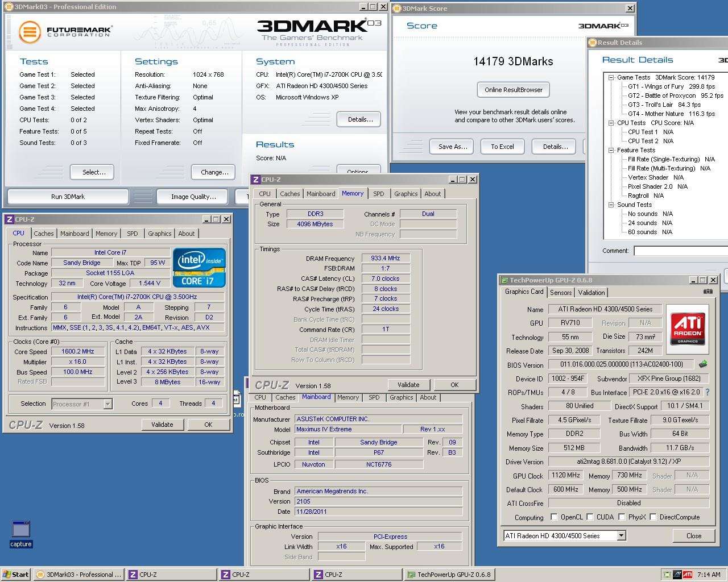
Task: Collapse the CPU Tests tree node
Action: [611, 123]
